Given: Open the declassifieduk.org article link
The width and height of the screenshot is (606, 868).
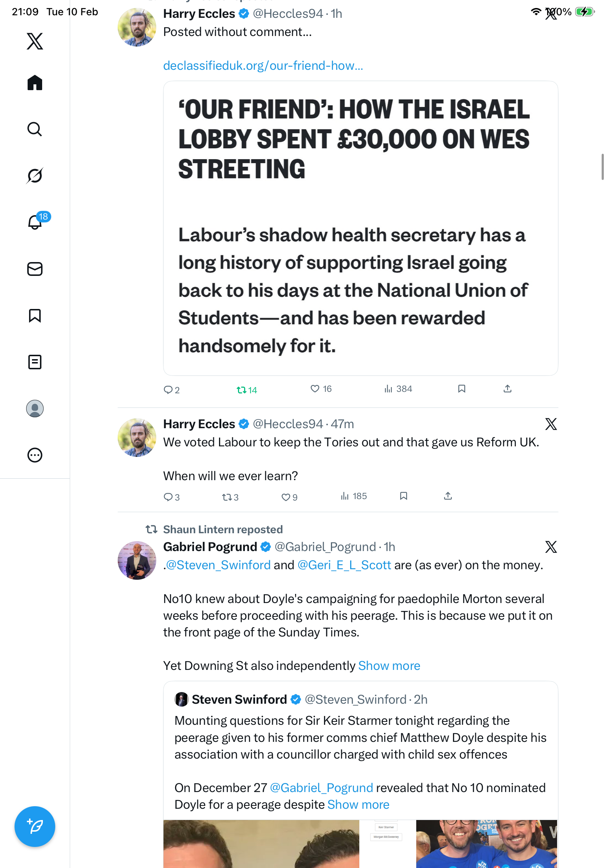Looking at the screenshot, I should coord(263,66).
